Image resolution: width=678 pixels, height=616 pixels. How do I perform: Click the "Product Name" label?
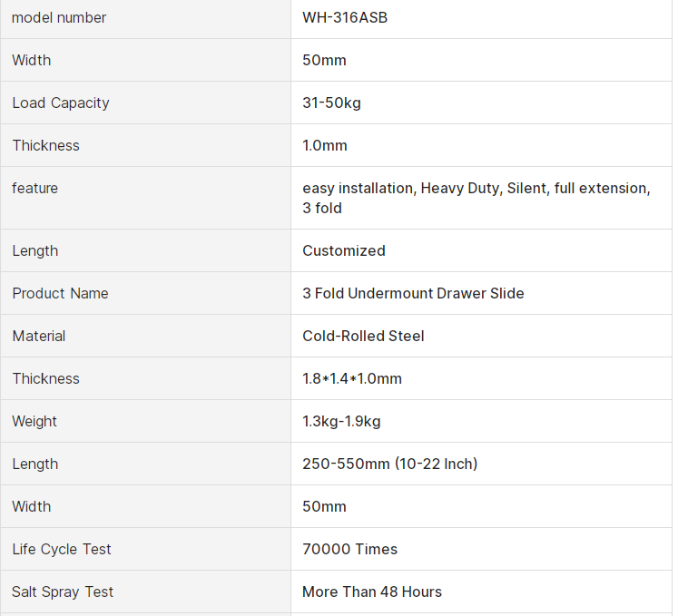click(x=60, y=293)
